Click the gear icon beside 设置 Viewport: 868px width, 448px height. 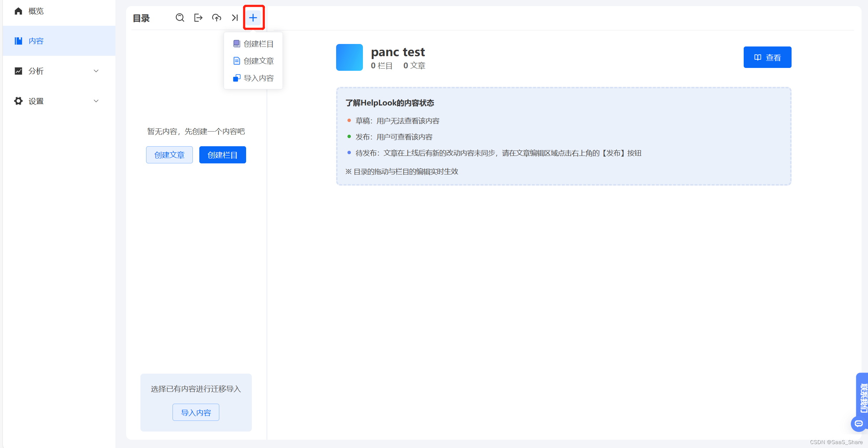tap(18, 101)
